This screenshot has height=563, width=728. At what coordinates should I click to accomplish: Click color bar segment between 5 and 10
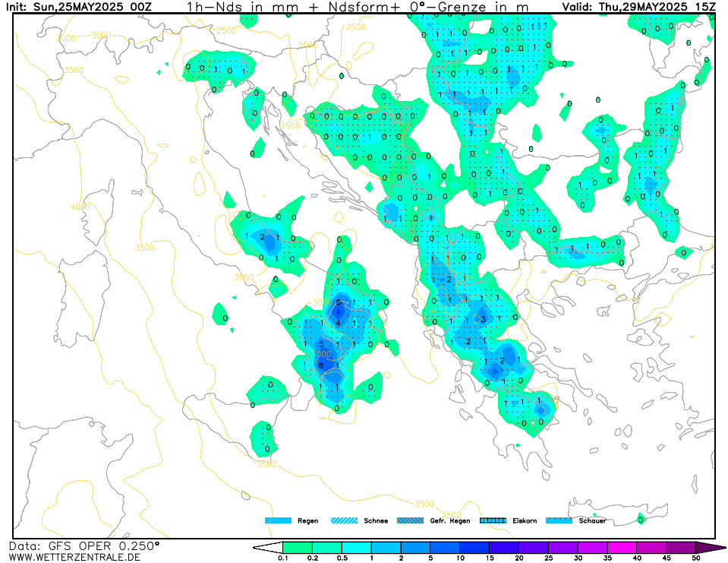pos(446,548)
